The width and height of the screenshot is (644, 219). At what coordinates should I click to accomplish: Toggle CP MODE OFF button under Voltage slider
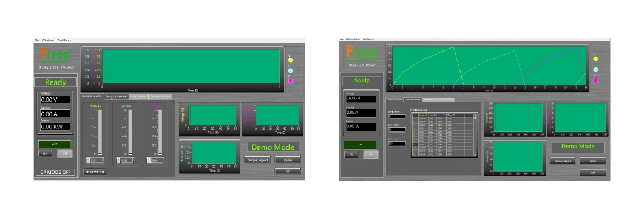click(x=95, y=172)
